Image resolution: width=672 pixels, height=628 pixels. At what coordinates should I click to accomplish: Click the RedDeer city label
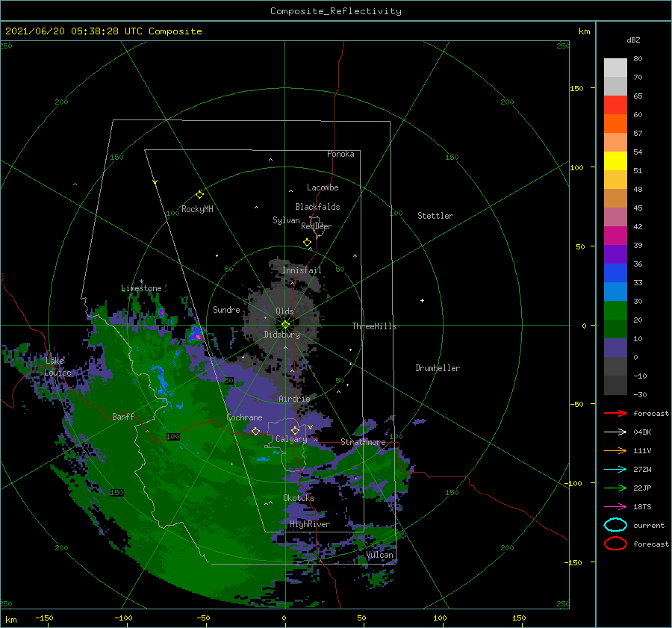[317, 226]
